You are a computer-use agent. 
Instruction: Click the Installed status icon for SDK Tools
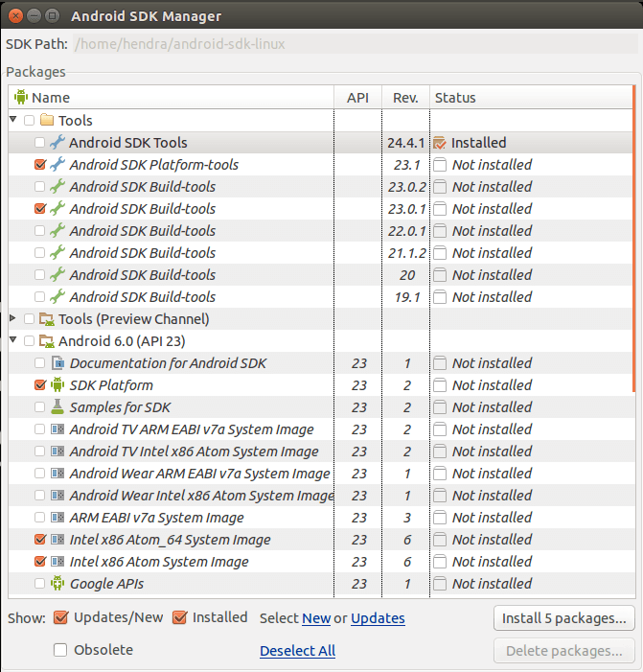point(440,143)
